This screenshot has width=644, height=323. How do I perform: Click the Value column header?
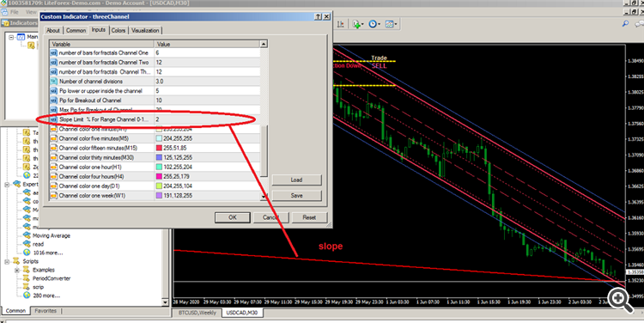[x=208, y=44]
